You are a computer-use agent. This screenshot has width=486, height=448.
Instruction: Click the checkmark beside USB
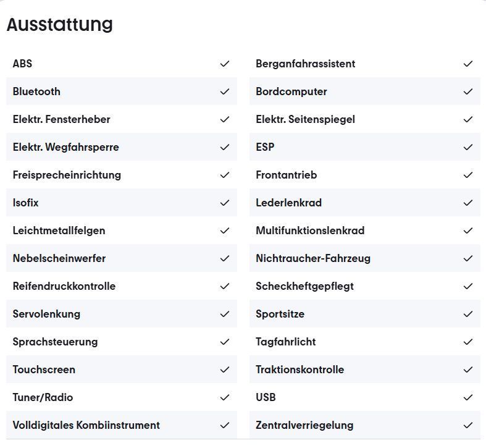pos(468,397)
